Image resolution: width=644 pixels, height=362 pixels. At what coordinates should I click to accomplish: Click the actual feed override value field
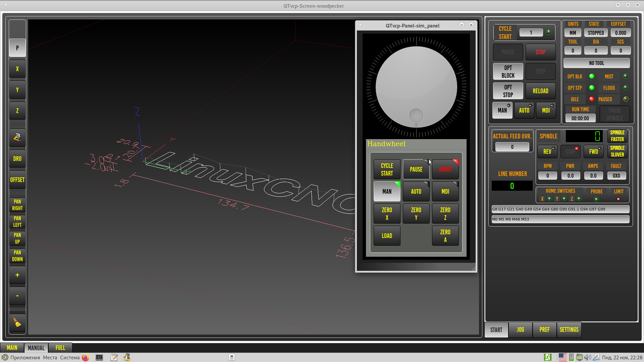tap(512, 147)
